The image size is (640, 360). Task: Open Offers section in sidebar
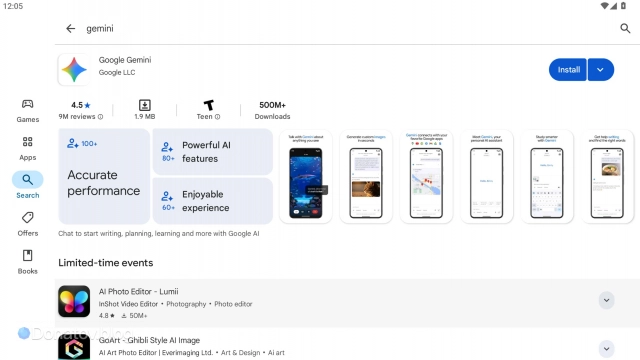(x=27, y=224)
